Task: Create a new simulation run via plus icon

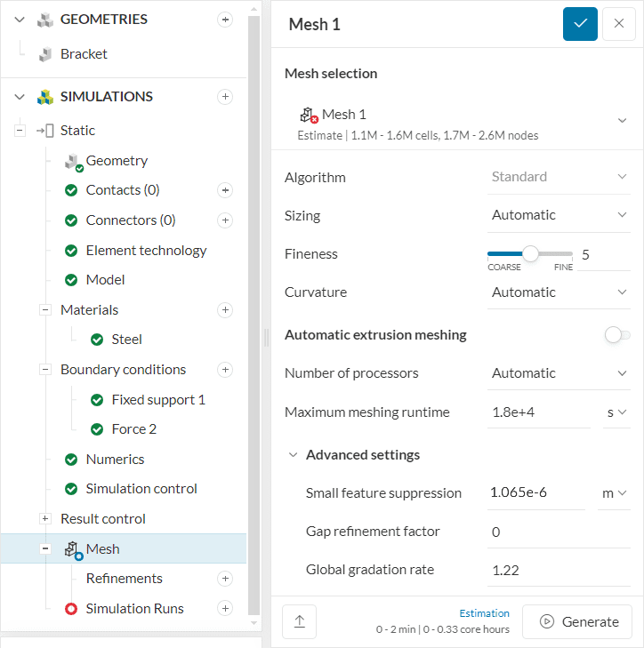Action: pos(225,609)
